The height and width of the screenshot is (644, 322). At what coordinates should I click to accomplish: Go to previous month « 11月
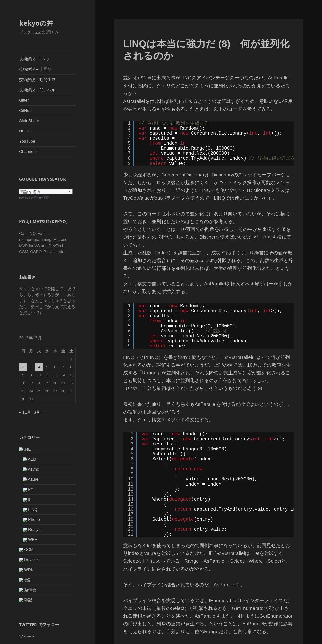25,412
